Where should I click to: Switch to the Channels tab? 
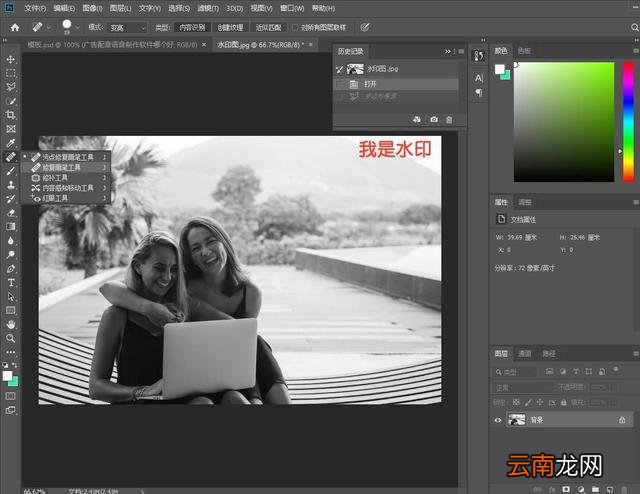[x=524, y=354]
